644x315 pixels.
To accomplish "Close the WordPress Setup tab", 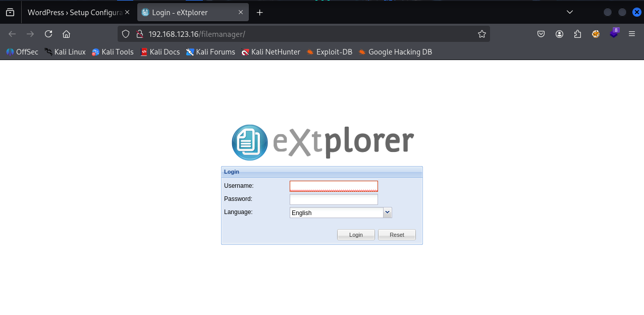I will 127,12.
